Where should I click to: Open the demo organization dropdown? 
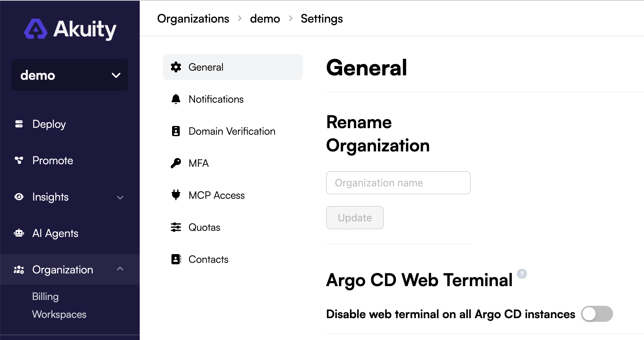(x=70, y=75)
